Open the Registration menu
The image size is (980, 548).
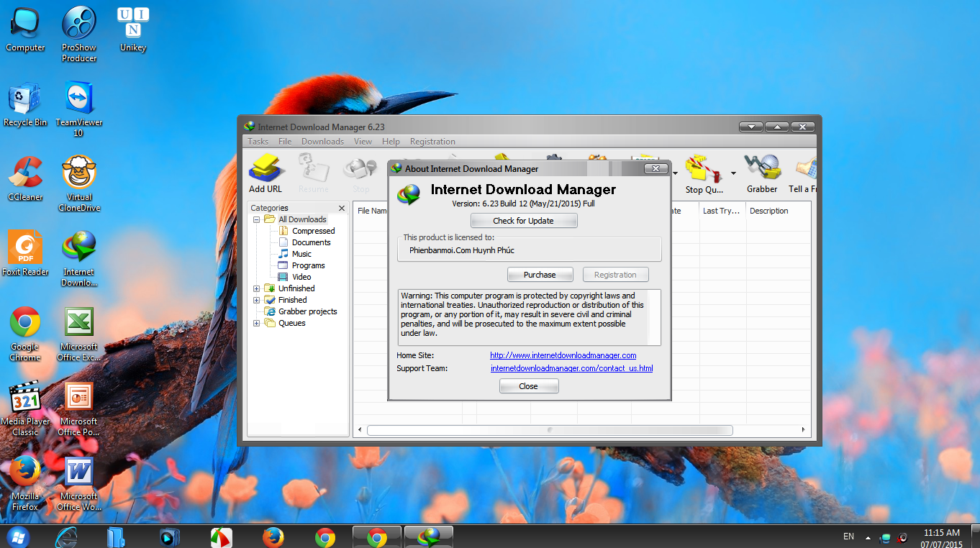coord(432,142)
